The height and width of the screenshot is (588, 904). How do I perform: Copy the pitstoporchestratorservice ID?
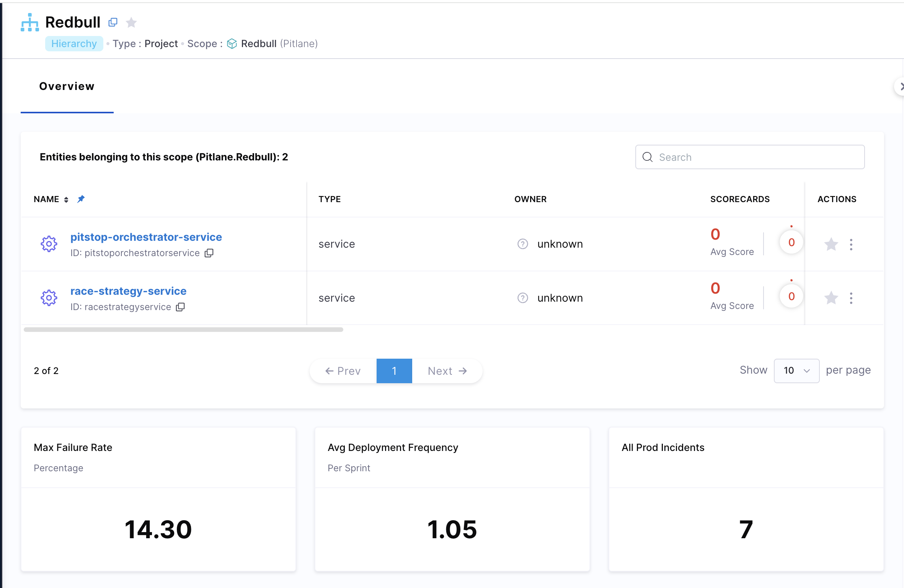tap(209, 253)
